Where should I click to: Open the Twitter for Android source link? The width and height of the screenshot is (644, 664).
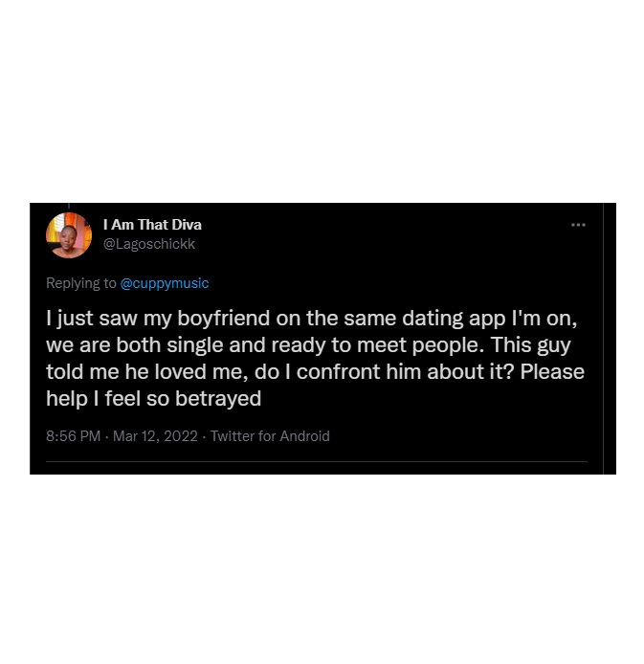(x=270, y=436)
